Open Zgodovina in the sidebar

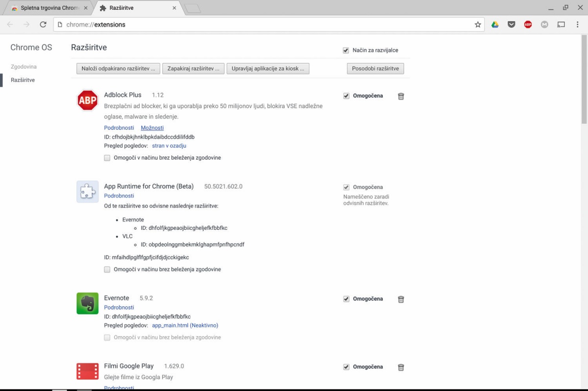pos(24,67)
